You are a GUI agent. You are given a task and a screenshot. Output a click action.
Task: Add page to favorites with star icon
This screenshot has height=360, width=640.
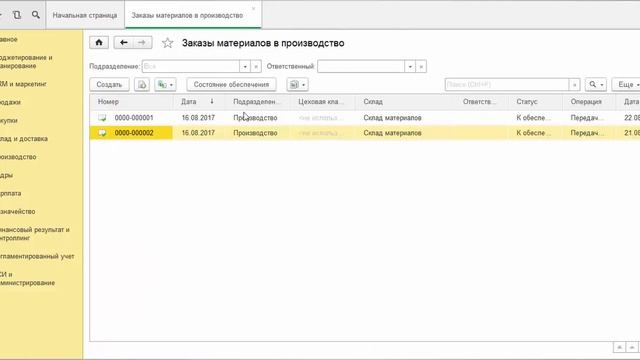(x=167, y=43)
